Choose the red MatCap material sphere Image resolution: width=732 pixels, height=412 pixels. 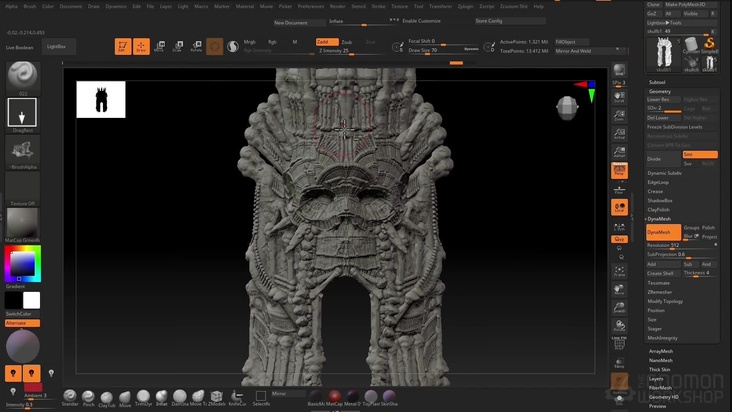tap(334, 397)
